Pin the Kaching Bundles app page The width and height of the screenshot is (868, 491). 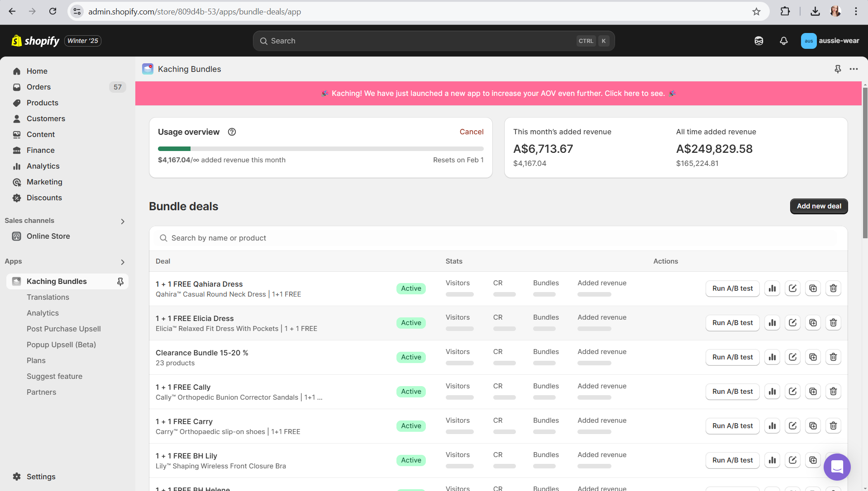click(838, 69)
